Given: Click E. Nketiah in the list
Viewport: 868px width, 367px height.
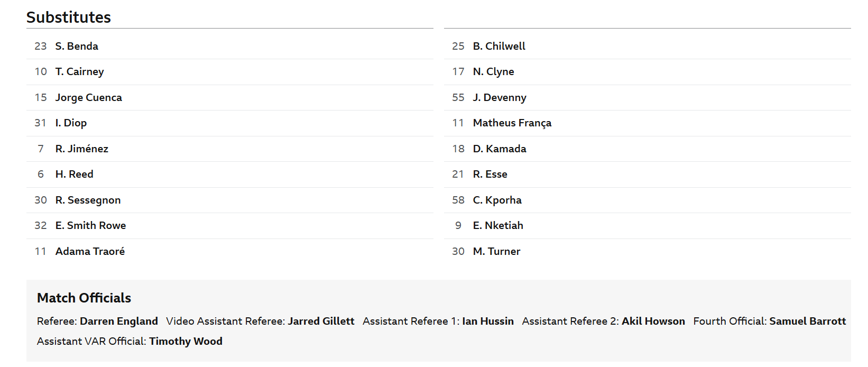Looking at the screenshot, I should click(x=498, y=225).
